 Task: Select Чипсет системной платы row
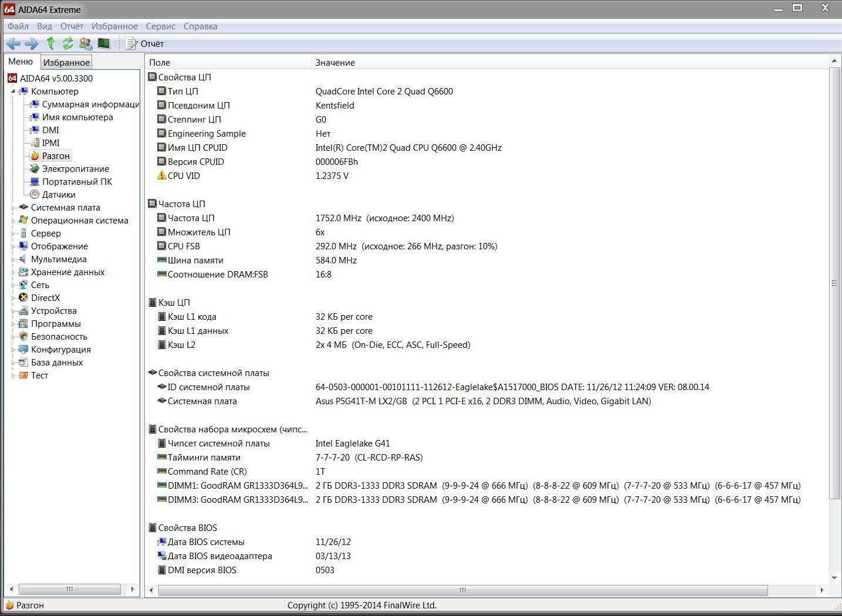pos(487,443)
